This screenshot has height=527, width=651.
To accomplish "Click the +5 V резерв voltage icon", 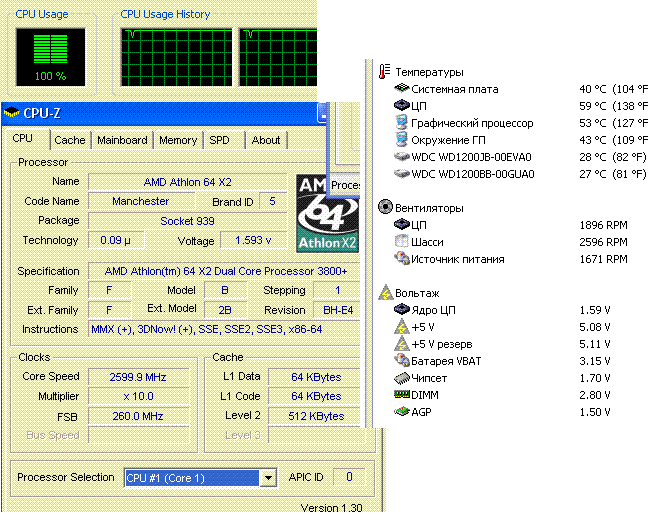I will pos(401,343).
